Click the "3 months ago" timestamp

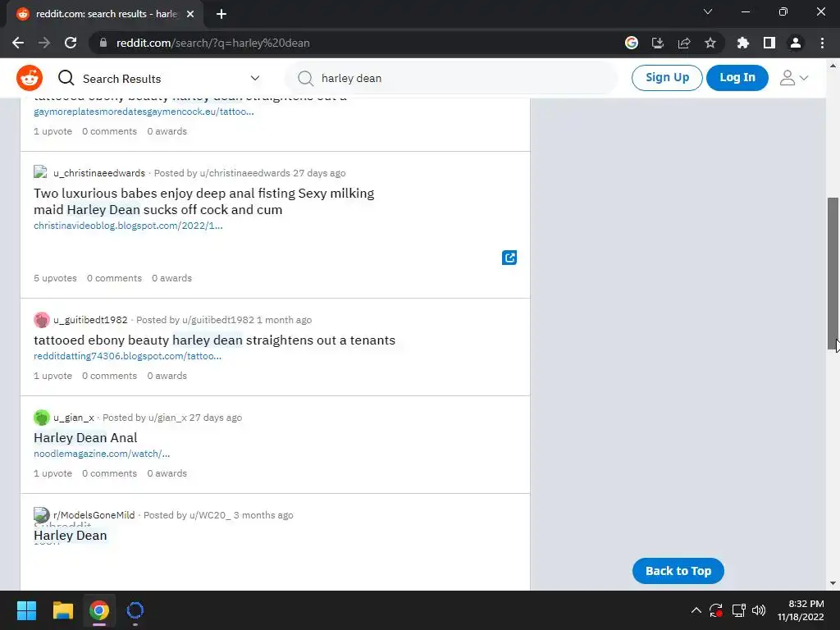click(263, 515)
